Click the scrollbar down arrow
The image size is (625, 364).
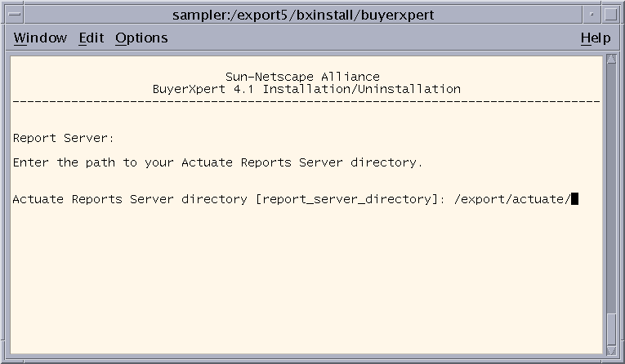611,350
